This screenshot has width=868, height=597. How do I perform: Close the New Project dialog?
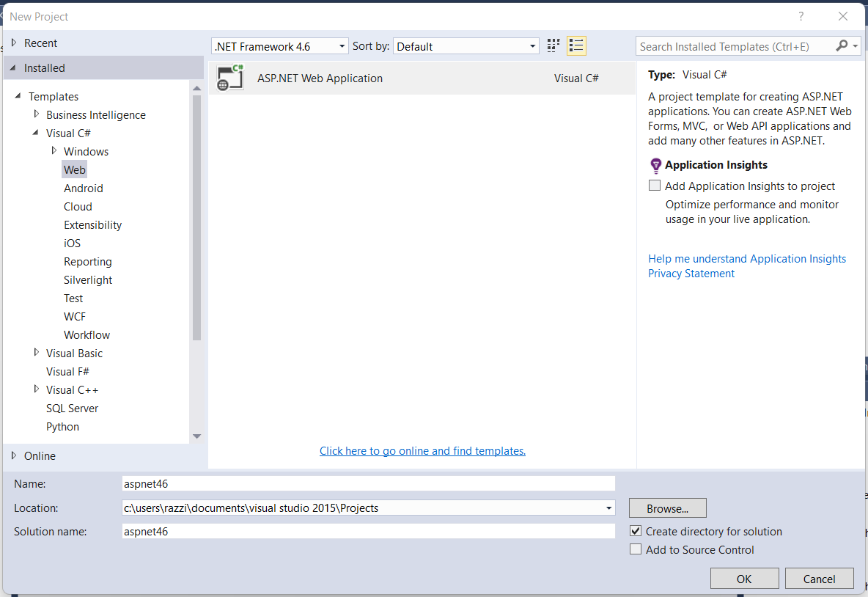(x=842, y=17)
